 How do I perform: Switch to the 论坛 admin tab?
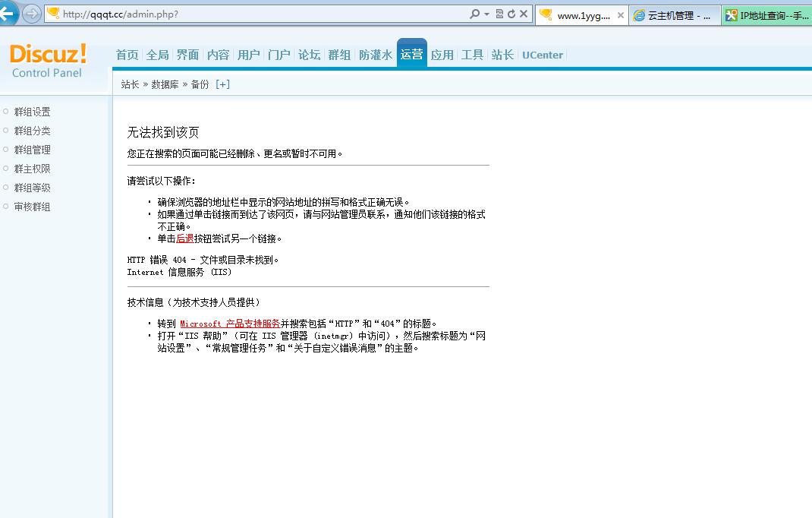(x=309, y=54)
